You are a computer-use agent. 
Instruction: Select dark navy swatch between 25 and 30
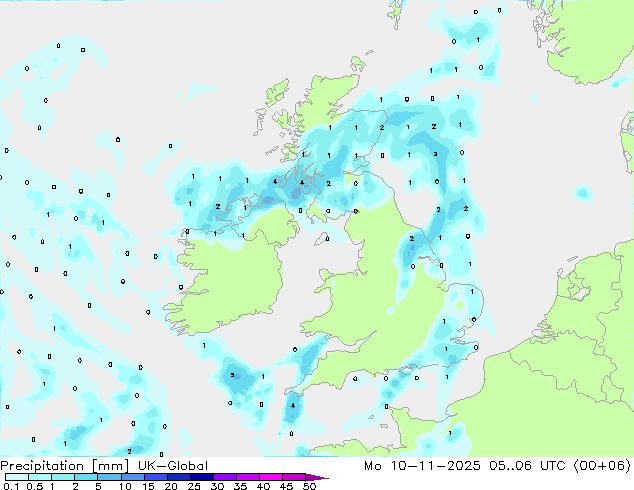point(201,477)
